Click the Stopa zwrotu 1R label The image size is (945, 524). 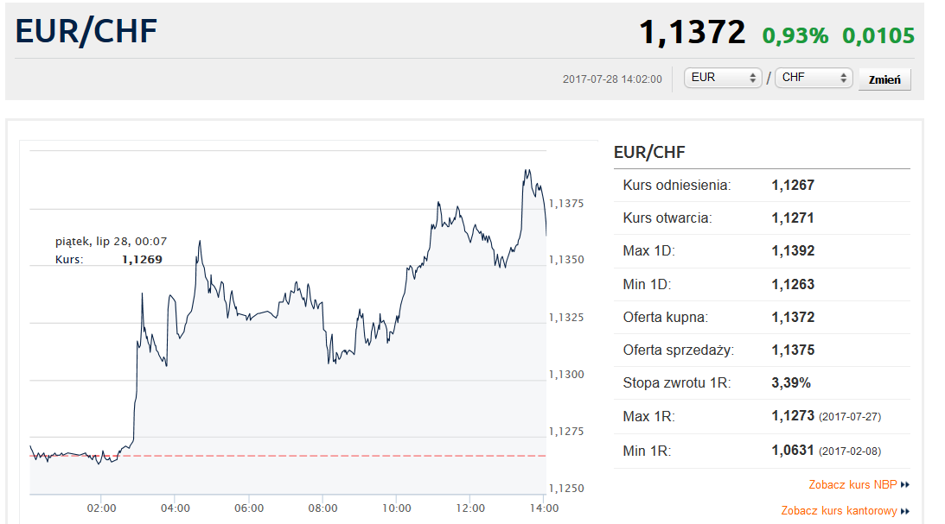click(677, 383)
